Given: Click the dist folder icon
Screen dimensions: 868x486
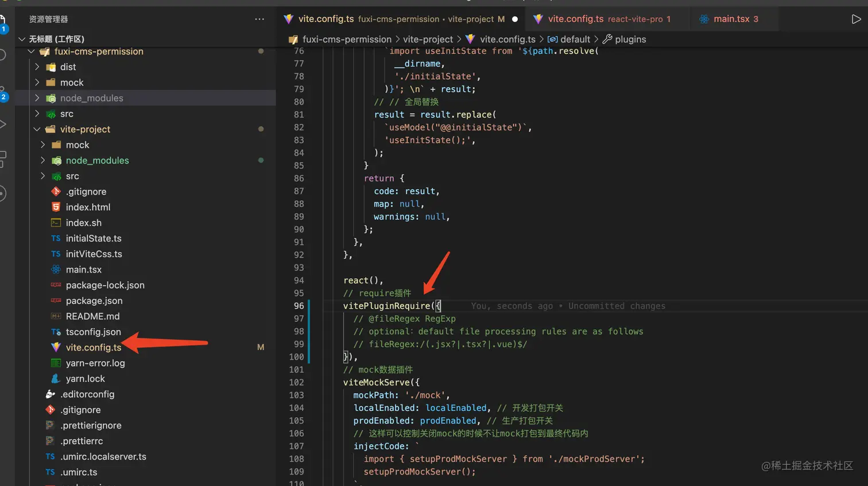Looking at the screenshot, I should [x=51, y=67].
